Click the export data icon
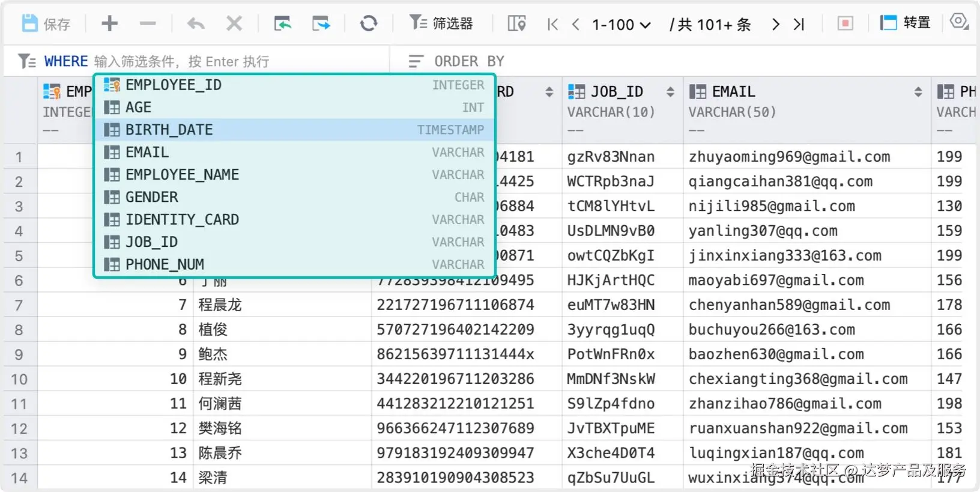The height and width of the screenshot is (492, 980). click(321, 24)
